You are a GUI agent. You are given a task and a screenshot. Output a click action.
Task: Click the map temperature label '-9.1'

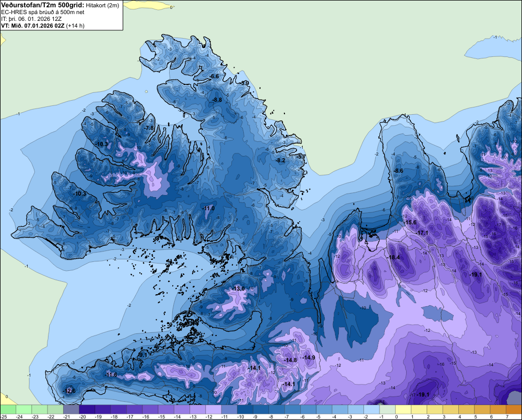(143, 355)
